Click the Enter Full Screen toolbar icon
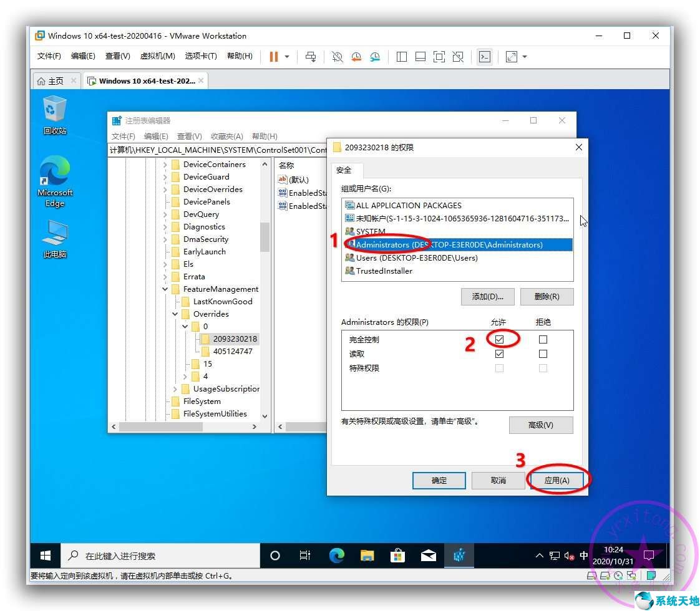 click(439, 57)
